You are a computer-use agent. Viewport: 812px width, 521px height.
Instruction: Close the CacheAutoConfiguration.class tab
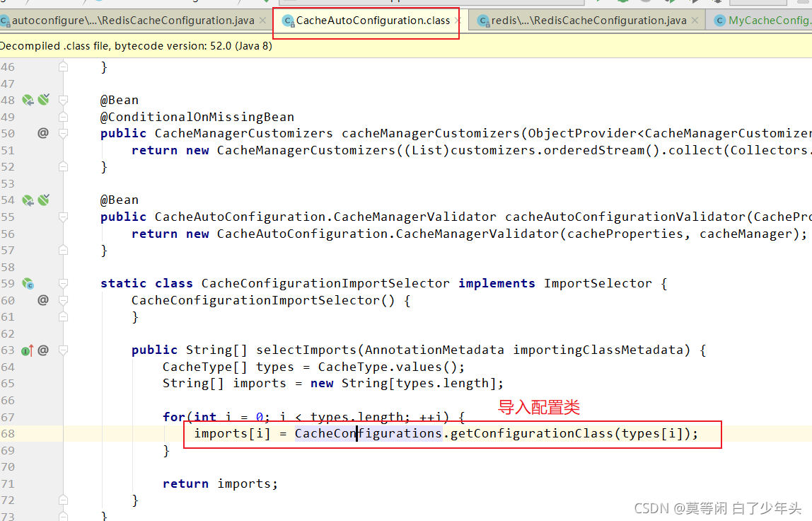tap(457, 21)
